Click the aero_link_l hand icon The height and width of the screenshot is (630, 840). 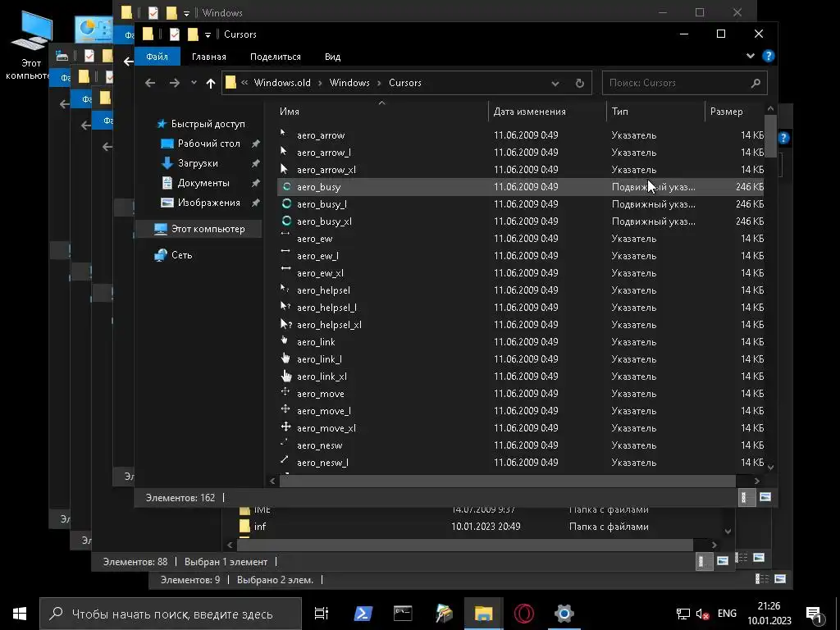(285, 358)
